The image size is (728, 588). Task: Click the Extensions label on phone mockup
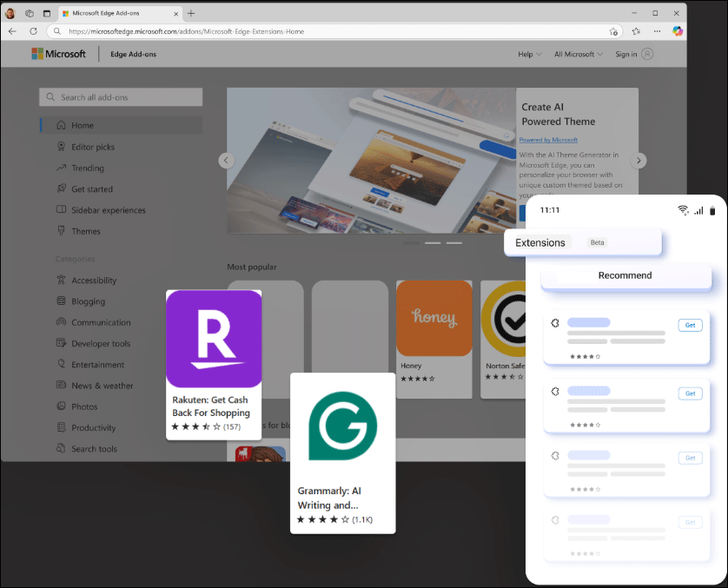[x=540, y=242]
